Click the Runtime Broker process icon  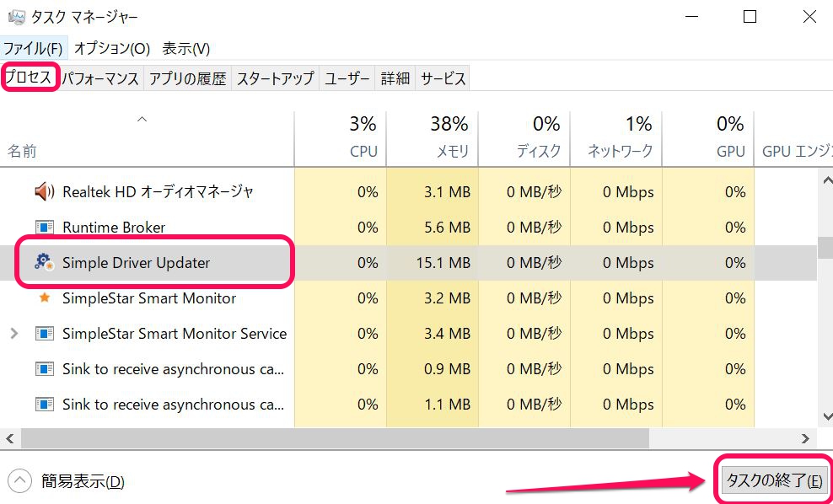coord(44,228)
